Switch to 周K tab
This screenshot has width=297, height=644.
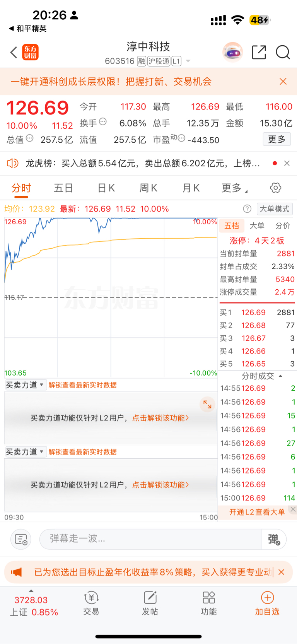tap(148, 188)
